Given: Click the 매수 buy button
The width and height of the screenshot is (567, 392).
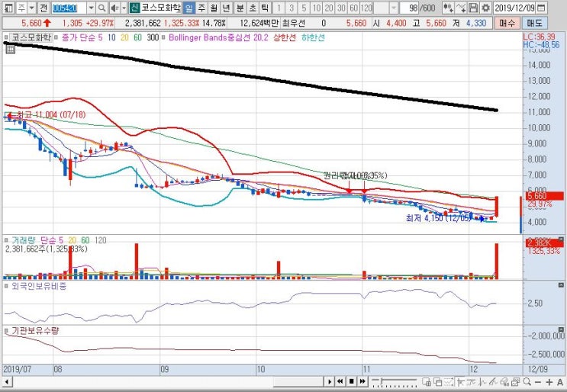Looking at the screenshot, I should click(x=507, y=24).
